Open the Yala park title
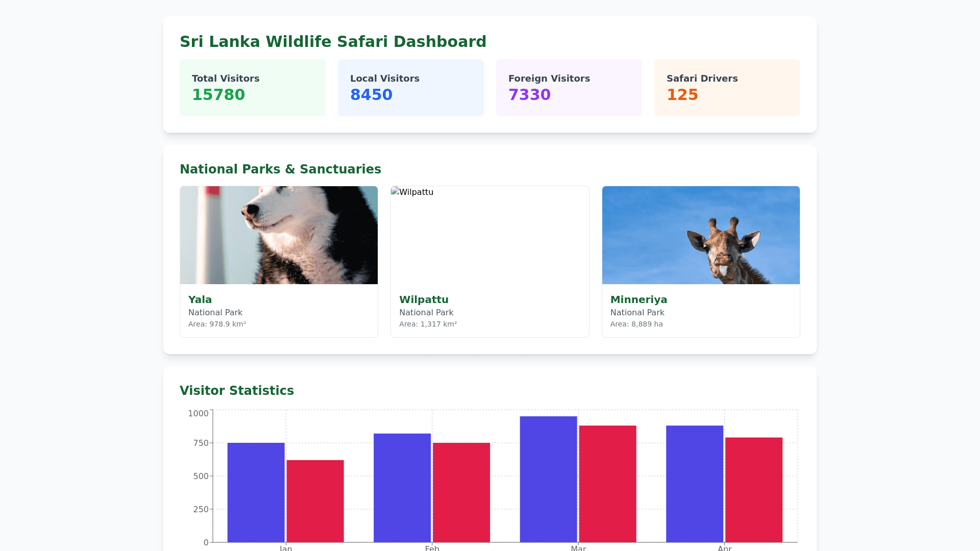The width and height of the screenshot is (980, 551). (200, 299)
